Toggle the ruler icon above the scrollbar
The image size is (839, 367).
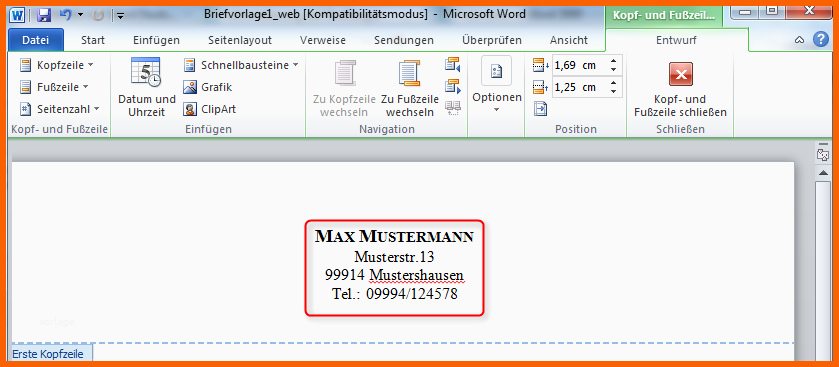pyautogui.click(x=822, y=155)
